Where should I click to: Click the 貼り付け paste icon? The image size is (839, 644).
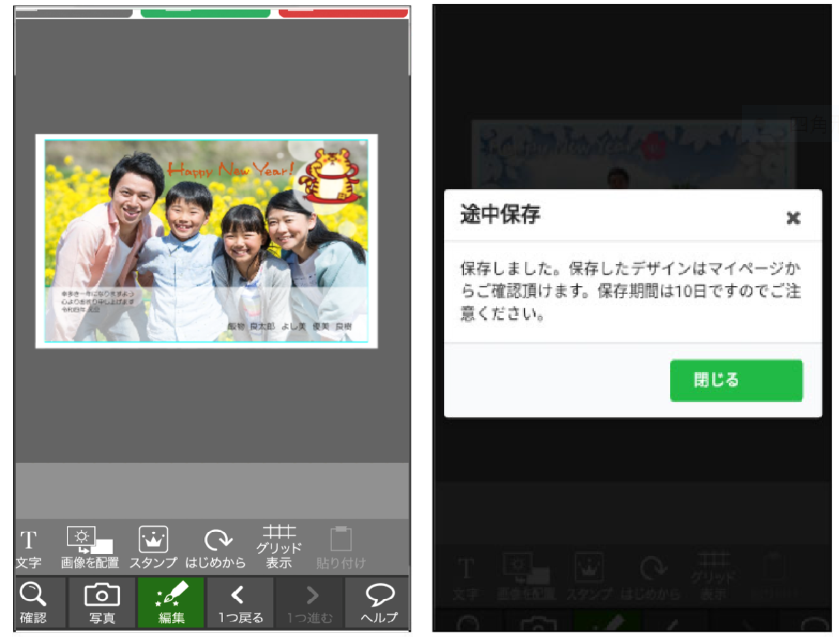click(340, 547)
